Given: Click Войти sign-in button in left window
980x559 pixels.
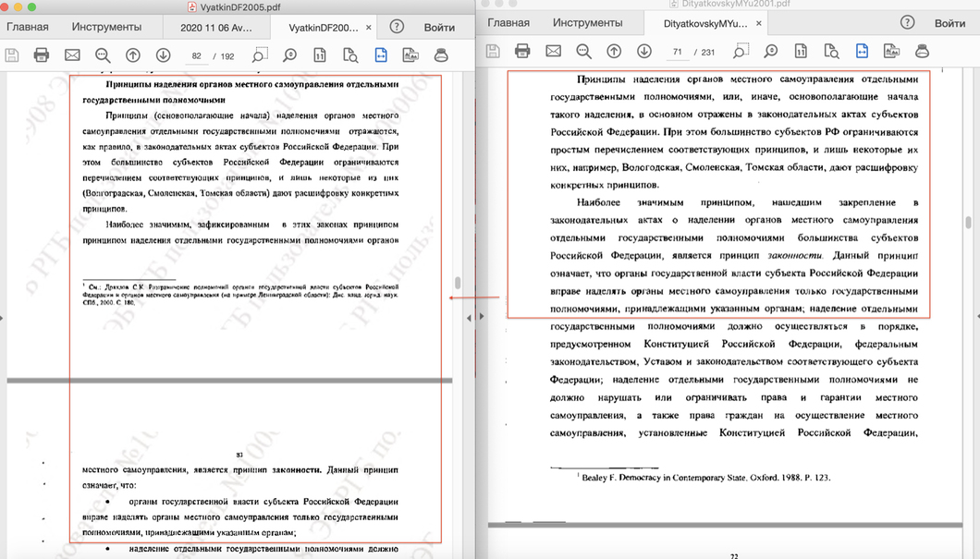Looking at the screenshot, I should click(x=439, y=28).
